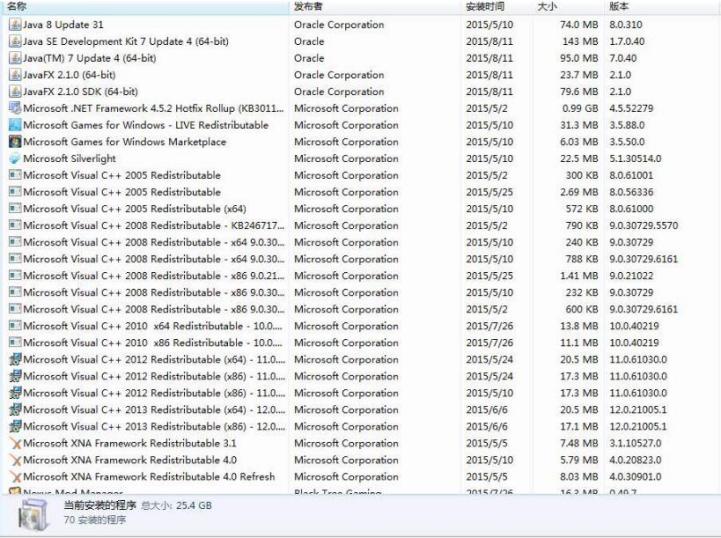Click install date 2015/6/6 for Visual C++ 2013 (x86)
The width and height of the screenshot is (721, 538).
click(x=487, y=426)
